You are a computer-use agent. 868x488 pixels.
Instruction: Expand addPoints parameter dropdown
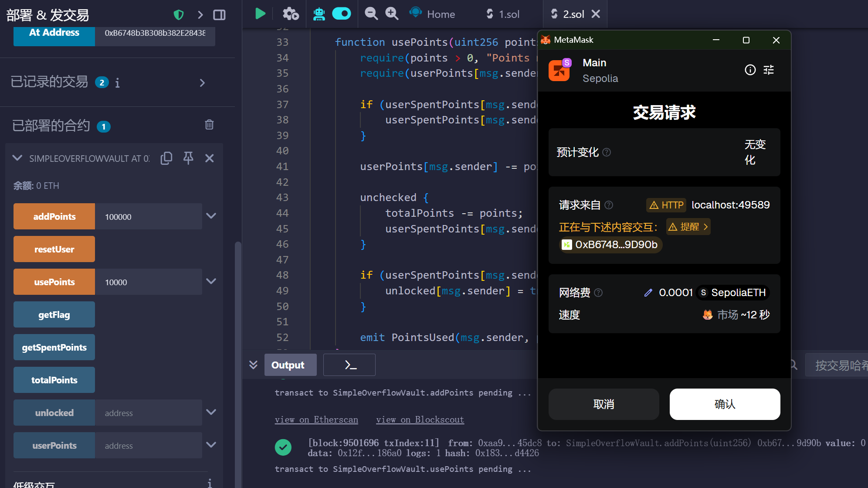(x=211, y=216)
